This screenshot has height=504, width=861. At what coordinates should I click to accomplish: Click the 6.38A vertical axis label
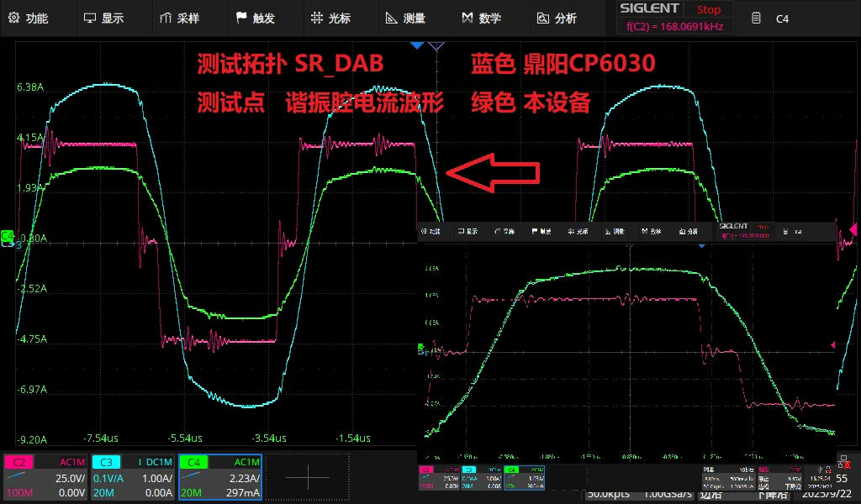click(29, 87)
